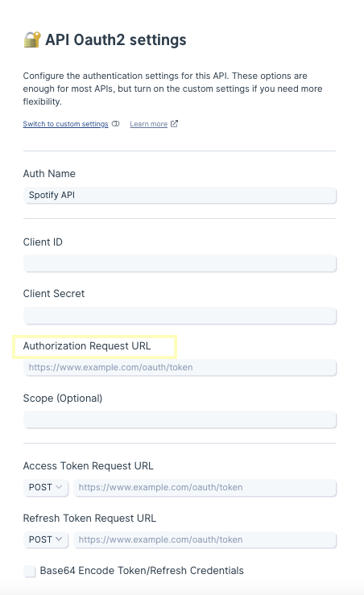Click the Authorization Request URL input field
This screenshot has width=364, height=595.
coord(180,367)
